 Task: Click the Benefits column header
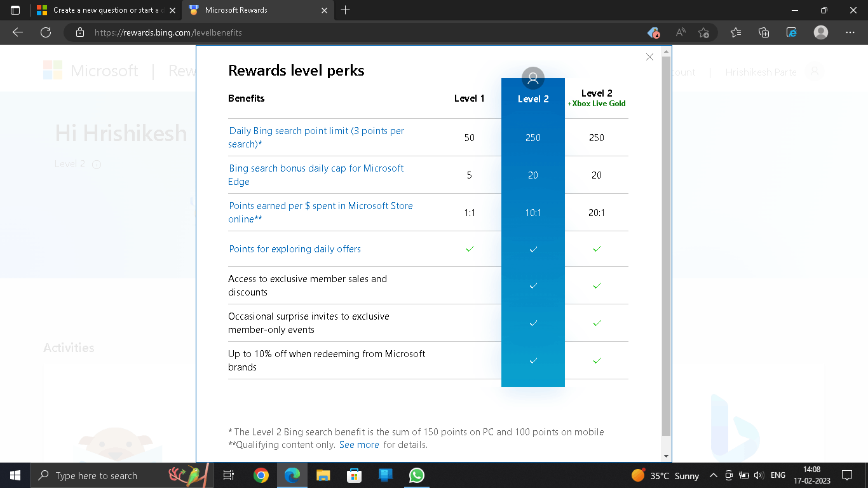pos(247,98)
